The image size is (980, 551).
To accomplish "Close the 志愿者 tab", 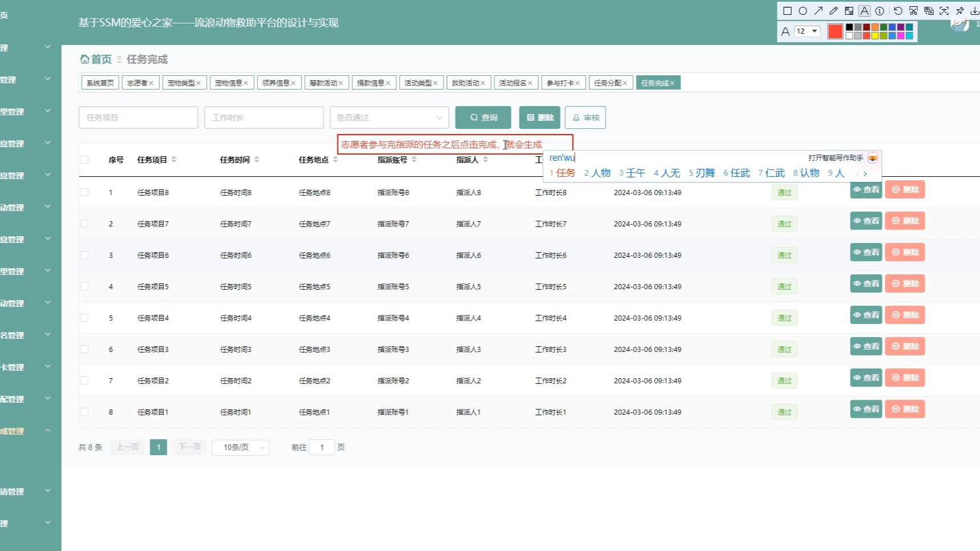I will pyautogui.click(x=151, y=83).
